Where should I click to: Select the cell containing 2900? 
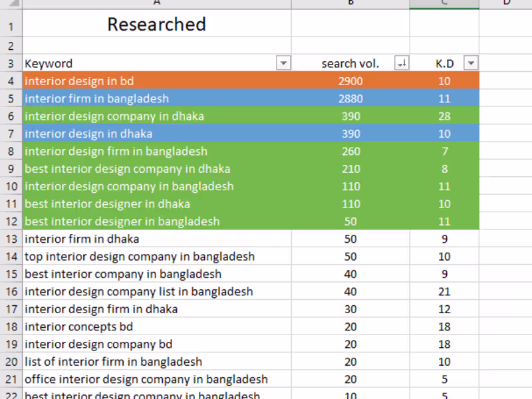[350, 80]
